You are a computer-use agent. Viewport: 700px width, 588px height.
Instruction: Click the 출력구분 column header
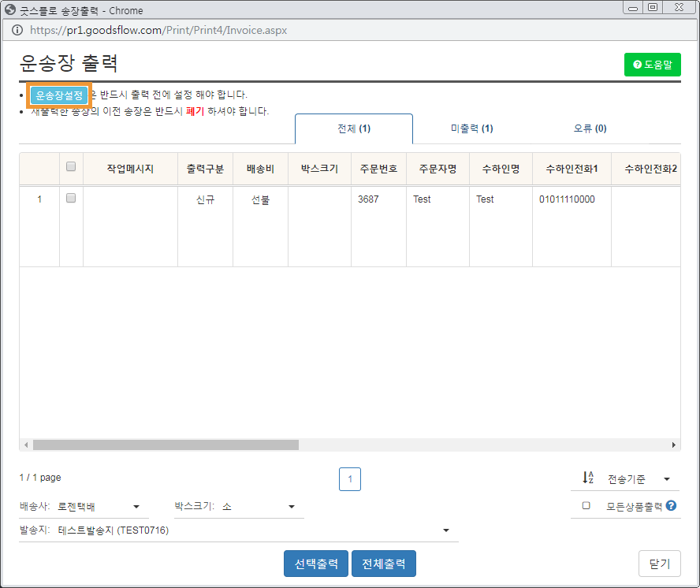(x=206, y=169)
